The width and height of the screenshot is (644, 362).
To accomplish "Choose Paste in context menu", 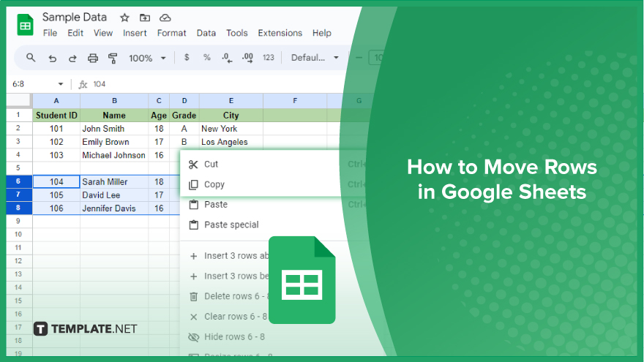I will pyautogui.click(x=273, y=204).
